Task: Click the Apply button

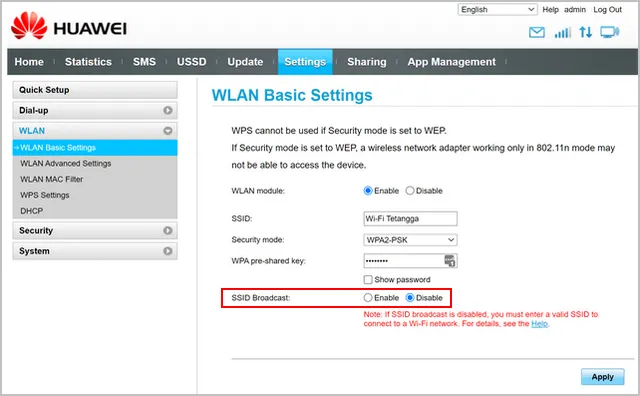Action: coord(602,377)
